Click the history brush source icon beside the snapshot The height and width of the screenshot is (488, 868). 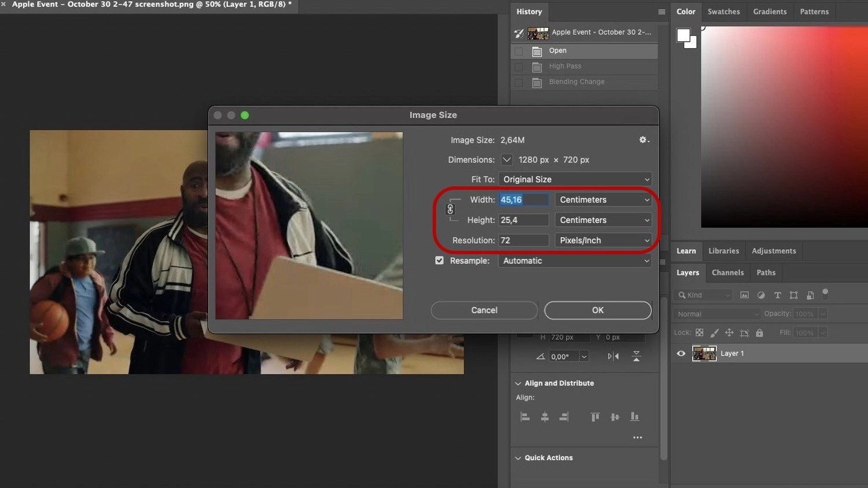coord(518,34)
